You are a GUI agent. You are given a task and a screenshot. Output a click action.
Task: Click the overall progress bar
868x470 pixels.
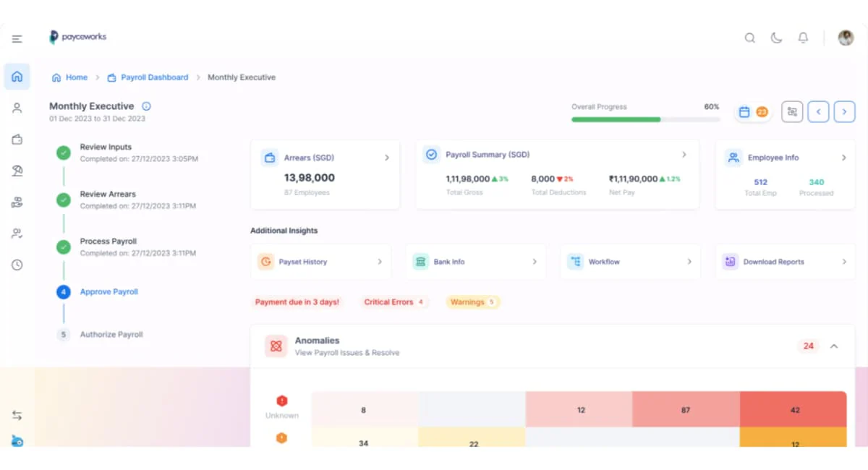(645, 119)
